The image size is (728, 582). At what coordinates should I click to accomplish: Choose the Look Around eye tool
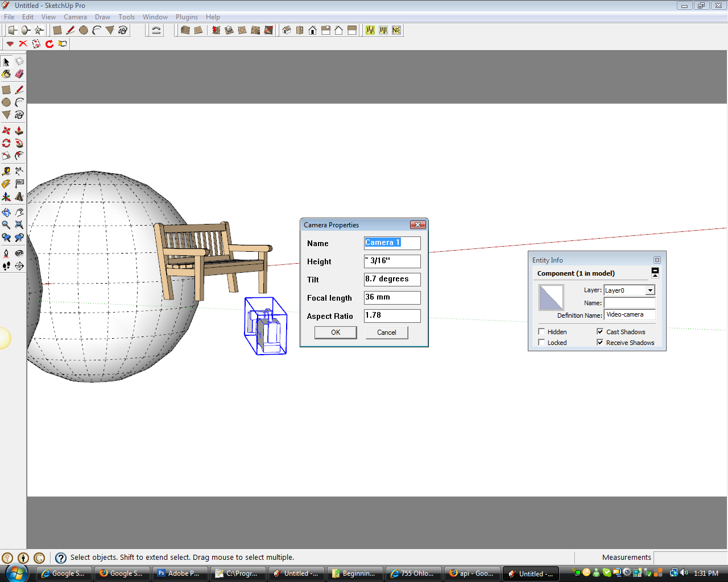(x=19, y=253)
